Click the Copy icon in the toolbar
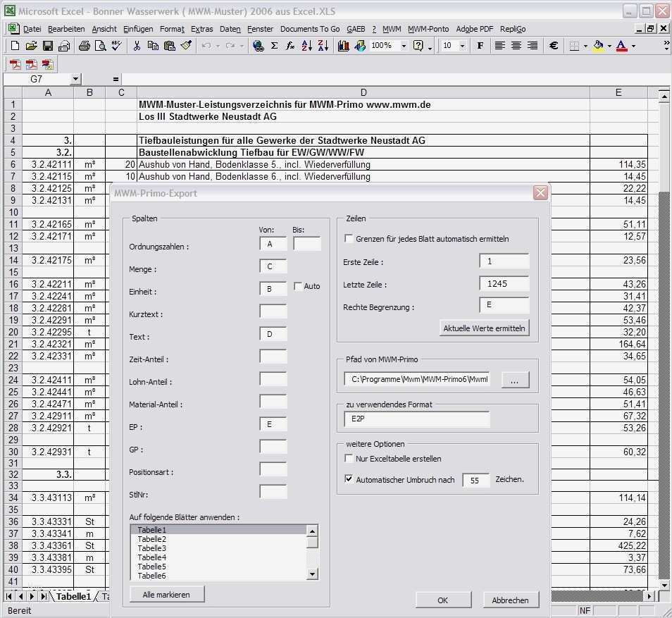Viewport: 672px width, 618px height. (153, 46)
